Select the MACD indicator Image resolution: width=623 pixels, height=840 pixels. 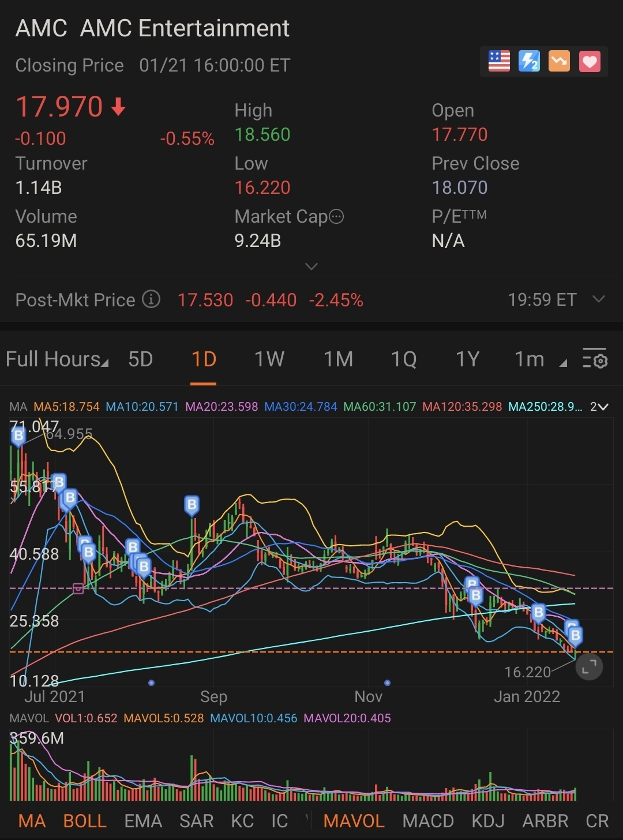[x=428, y=821]
